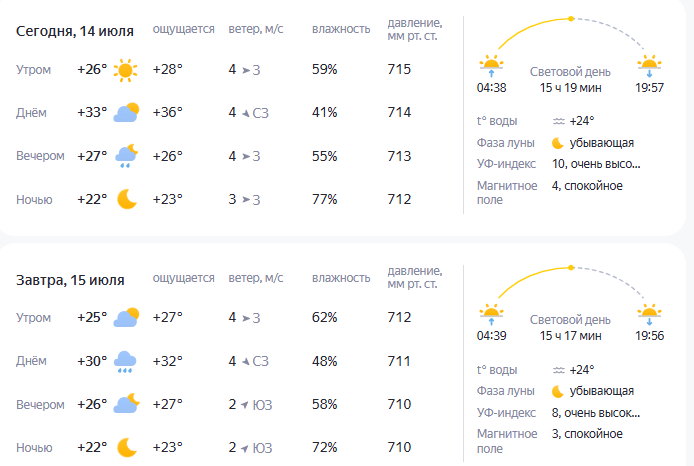
Task: Click the rain cloud icon for tomorrow's daytime
Action: pos(125,362)
